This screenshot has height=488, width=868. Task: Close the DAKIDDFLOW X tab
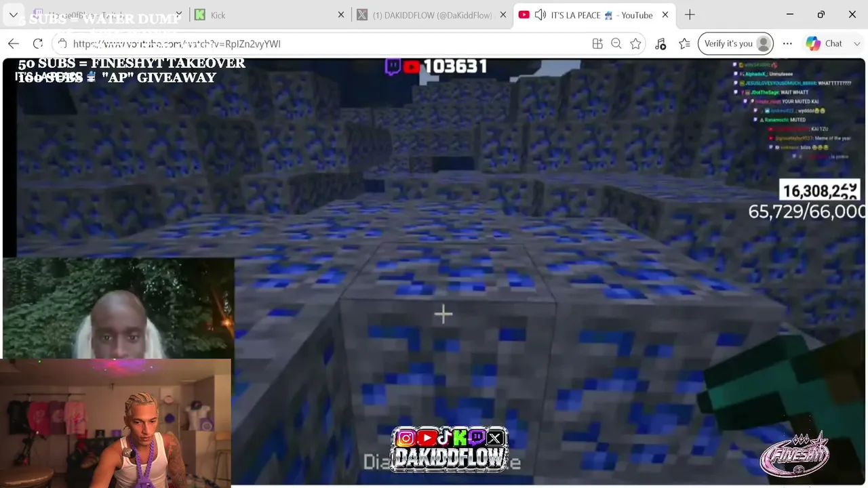point(502,15)
